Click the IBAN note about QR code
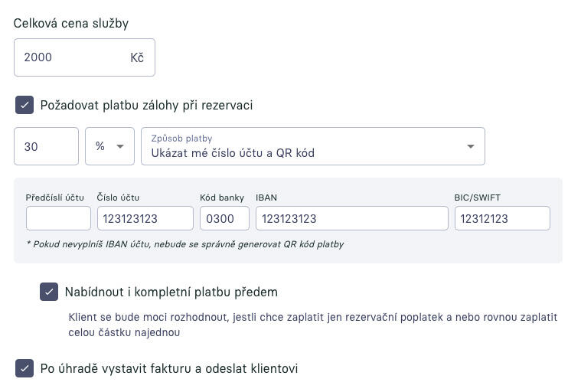Image resolution: width=581 pixels, height=392 pixels. [184, 244]
